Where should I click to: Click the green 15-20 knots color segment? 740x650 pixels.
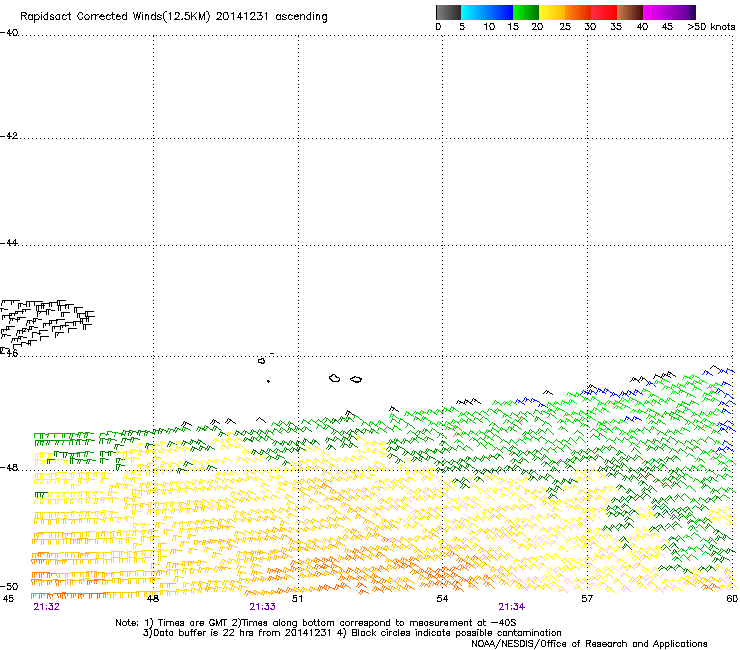point(526,12)
